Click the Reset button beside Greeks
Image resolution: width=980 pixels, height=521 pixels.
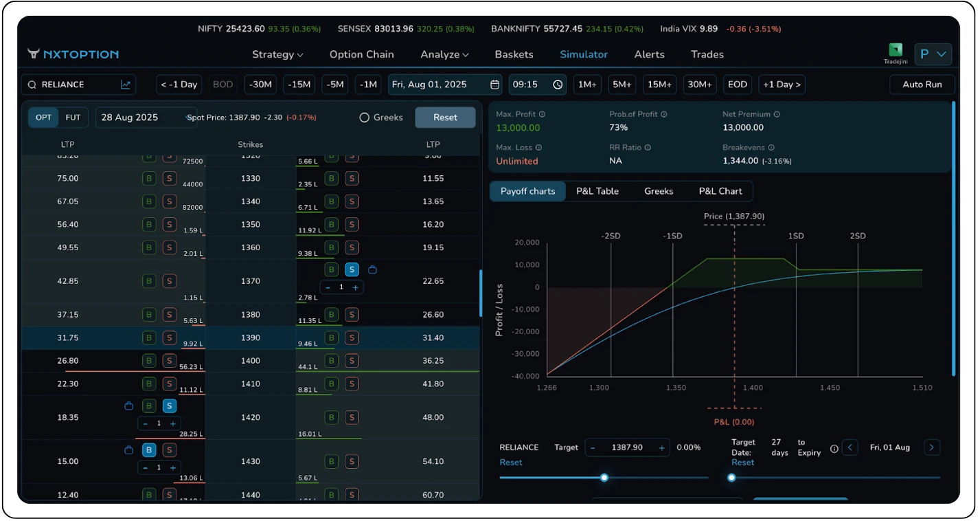tap(445, 118)
